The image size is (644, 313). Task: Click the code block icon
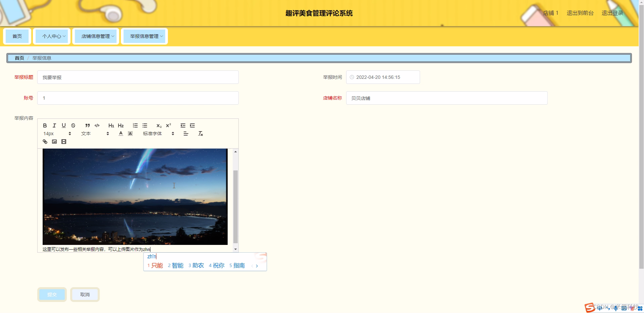97,125
